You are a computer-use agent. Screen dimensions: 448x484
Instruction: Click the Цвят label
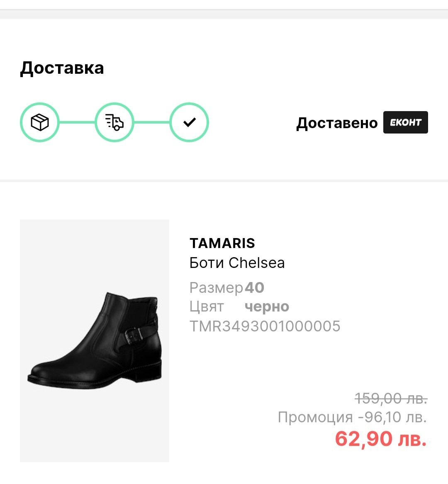point(207,307)
